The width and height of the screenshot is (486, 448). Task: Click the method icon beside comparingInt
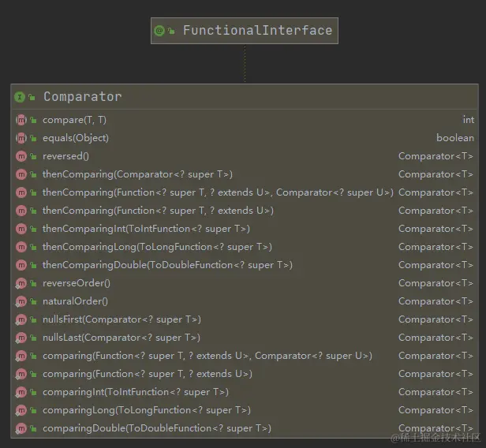coord(21,392)
